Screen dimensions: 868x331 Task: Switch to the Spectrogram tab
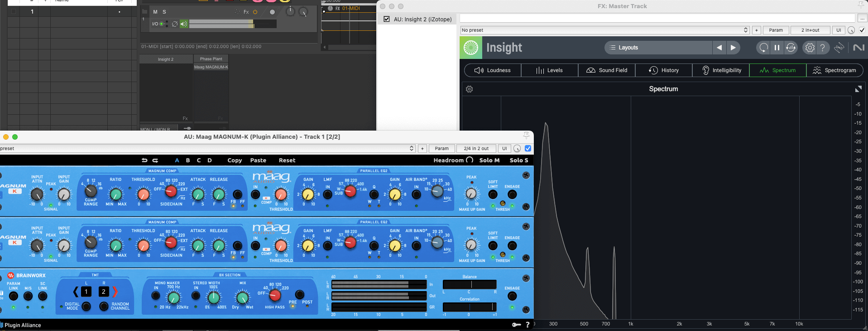[834, 70]
